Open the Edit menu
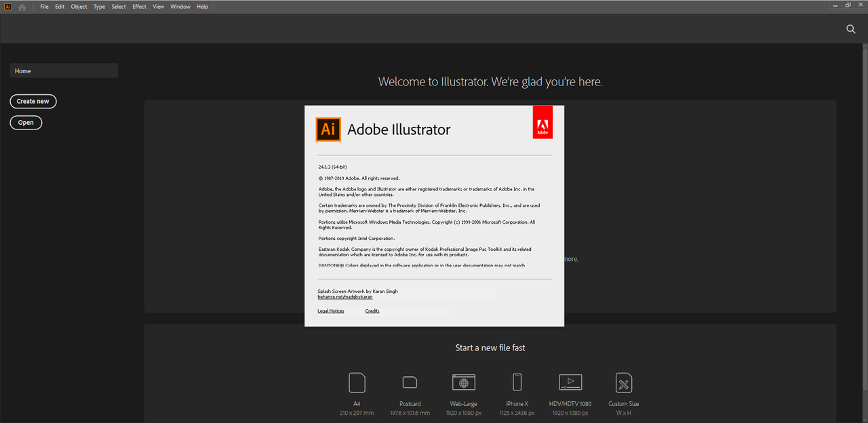Image resolution: width=868 pixels, height=423 pixels. click(x=60, y=7)
